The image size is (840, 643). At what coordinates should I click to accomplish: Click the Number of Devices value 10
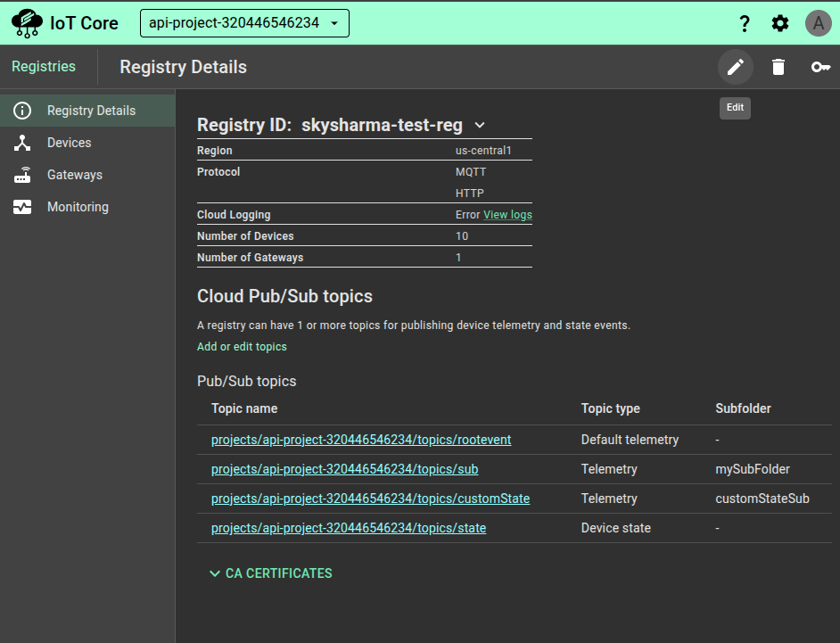coord(462,236)
